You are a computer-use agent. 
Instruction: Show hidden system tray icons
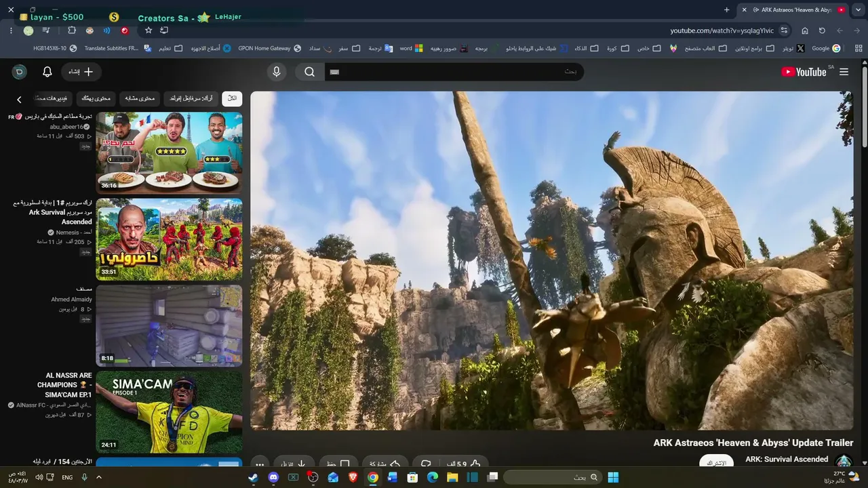[99, 477]
